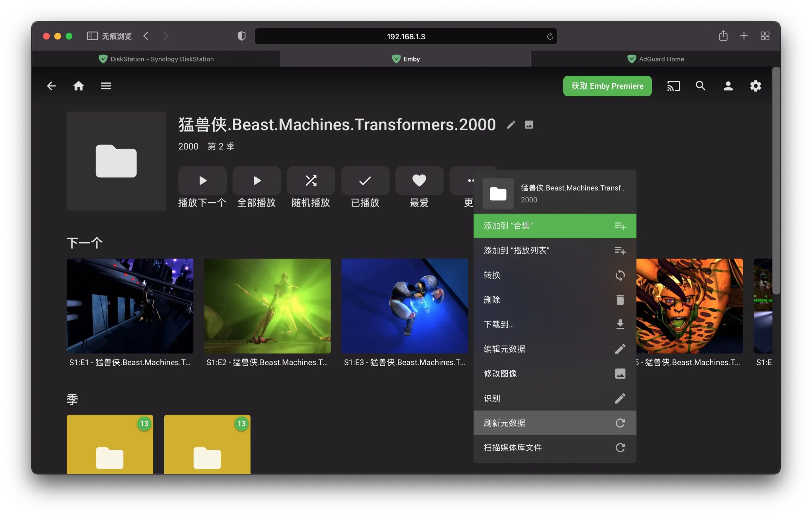Click the 全部播放 play all button
Viewport: 812px width, 516px height.
click(257, 181)
